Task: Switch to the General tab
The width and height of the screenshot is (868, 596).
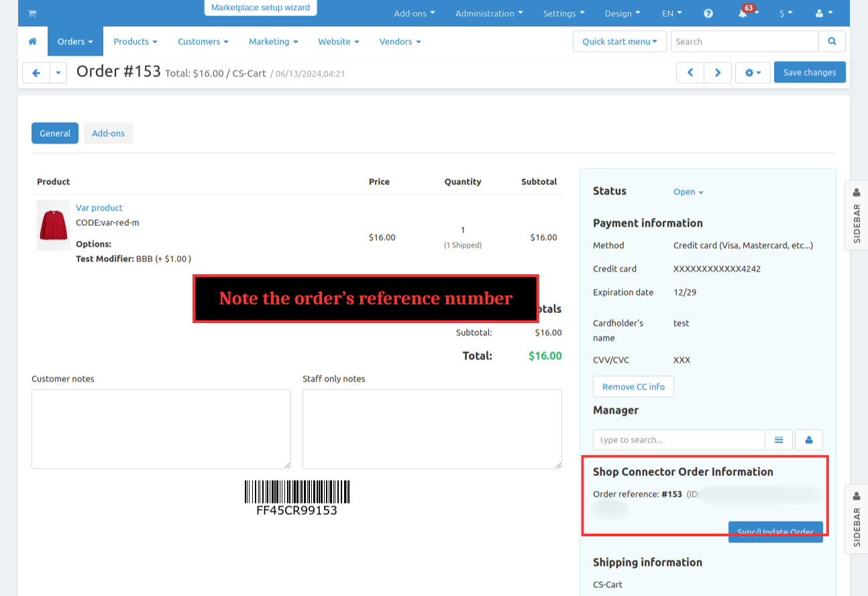Action: pyautogui.click(x=55, y=133)
